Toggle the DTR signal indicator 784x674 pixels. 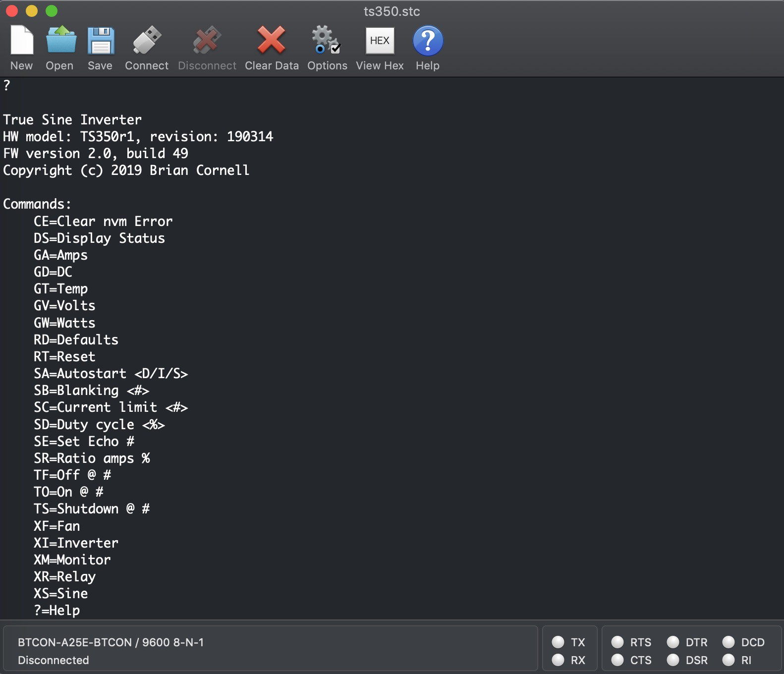click(673, 642)
